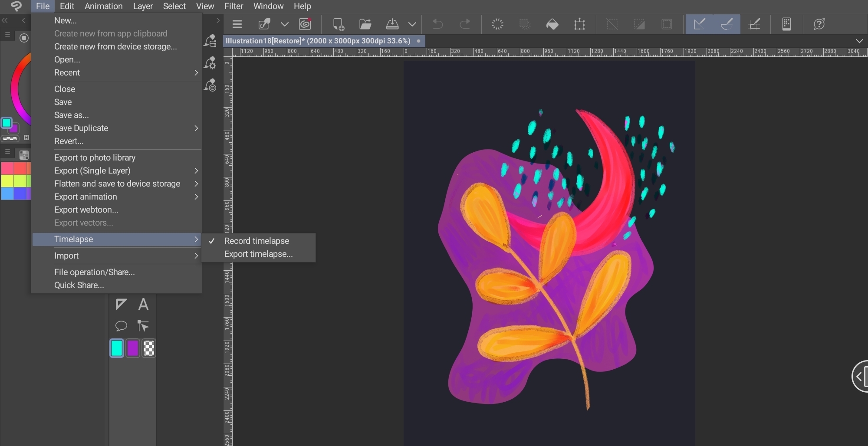
Task: Open a new canvas with the New icon
Action: coord(338,24)
